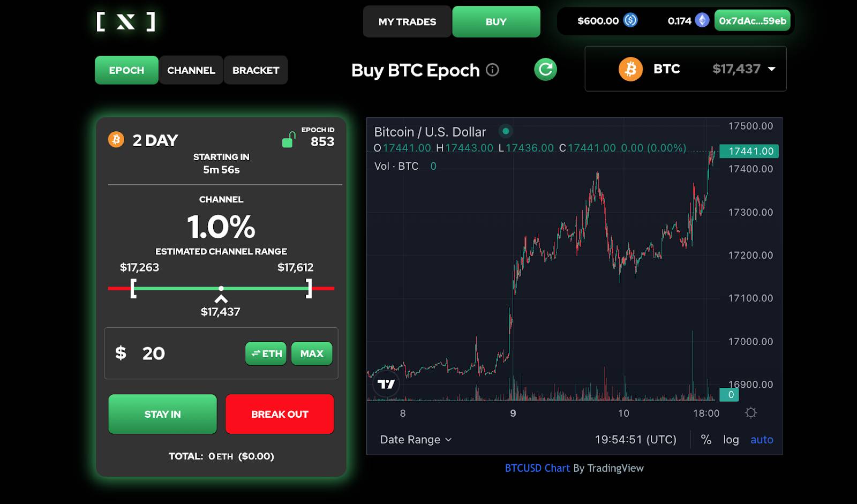This screenshot has height=504, width=857.
Task: Open the BTCUSD Chart link
Action: click(x=537, y=468)
